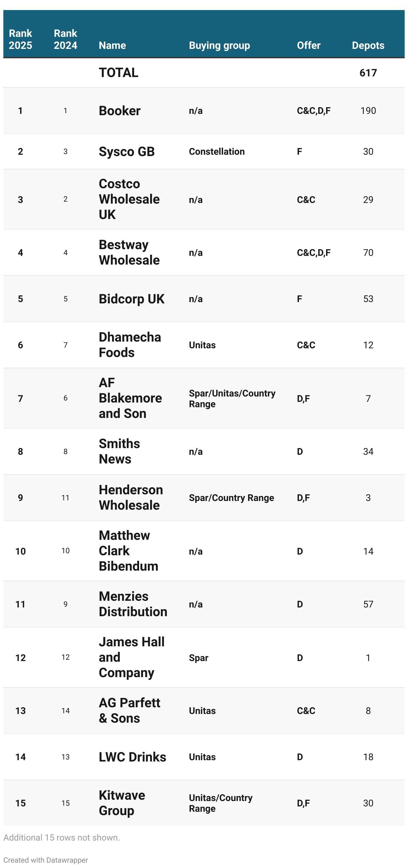Click AF Blakemore and Son entry
The width and height of the screenshot is (408, 868).
coord(130,398)
